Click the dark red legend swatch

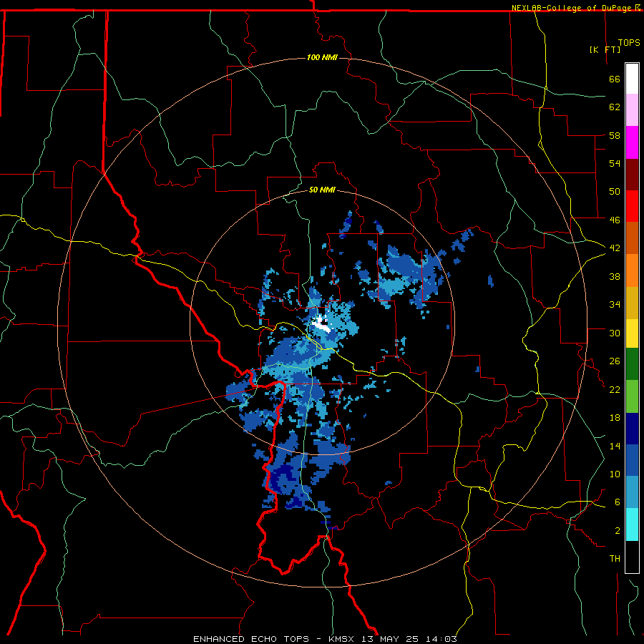[x=632, y=175]
